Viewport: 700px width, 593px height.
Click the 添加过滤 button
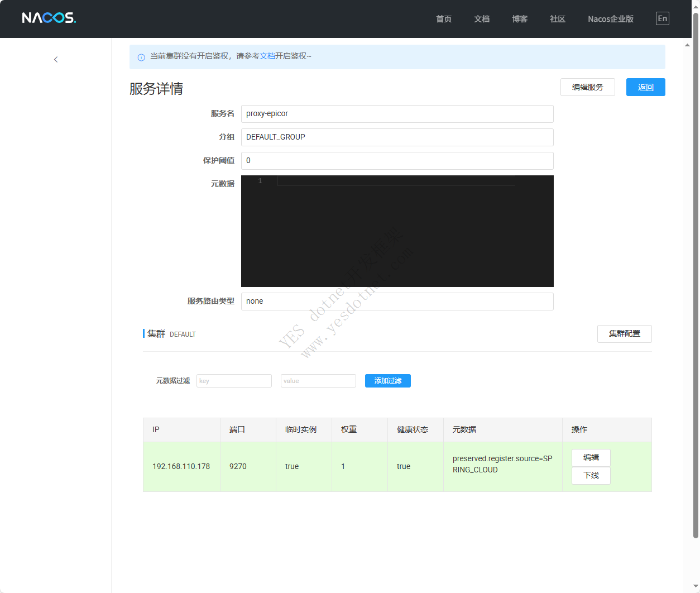pos(388,381)
